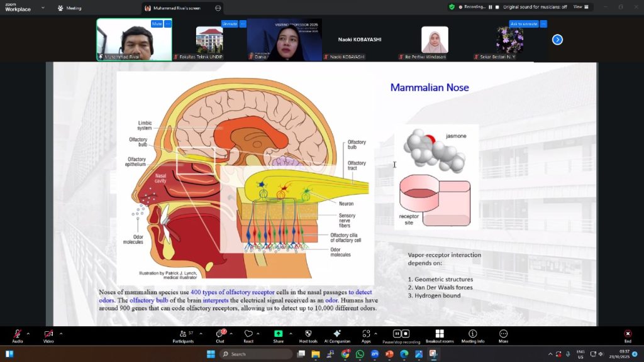The image size is (644, 362).
Task: Open the Chat panel
Action: pos(220,334)
